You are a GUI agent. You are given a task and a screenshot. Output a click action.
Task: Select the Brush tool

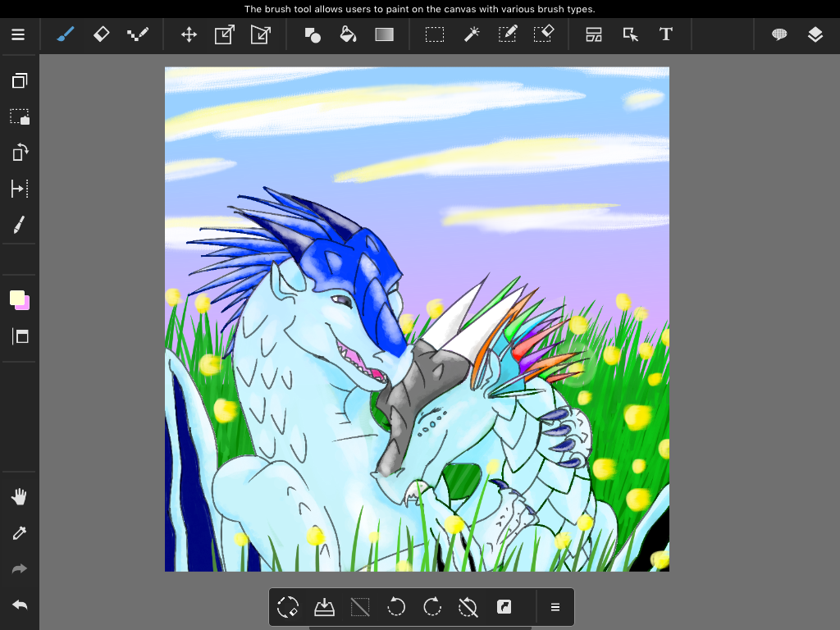coord(65,34)
